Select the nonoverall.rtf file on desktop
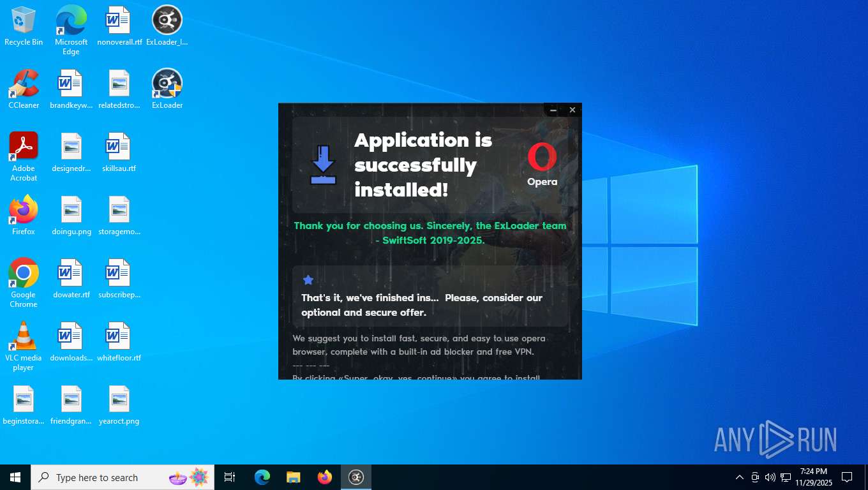Image resolution: width=868 pixels, height=490 pixels. coord(119,26)
